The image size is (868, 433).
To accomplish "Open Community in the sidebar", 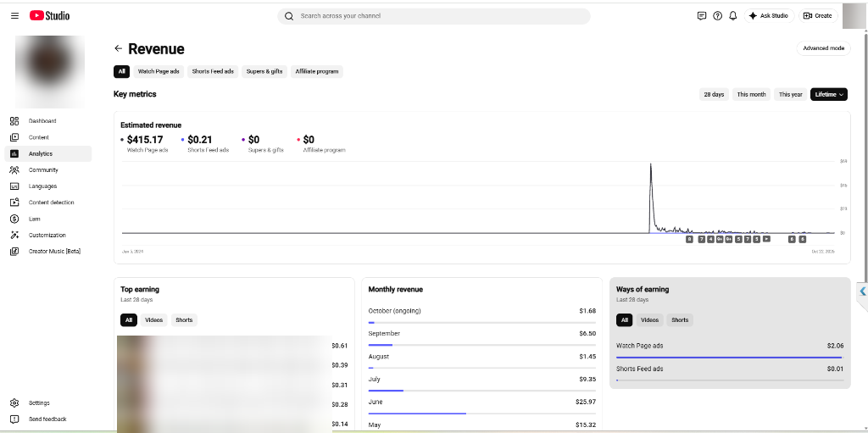I will tap(48, 170).
